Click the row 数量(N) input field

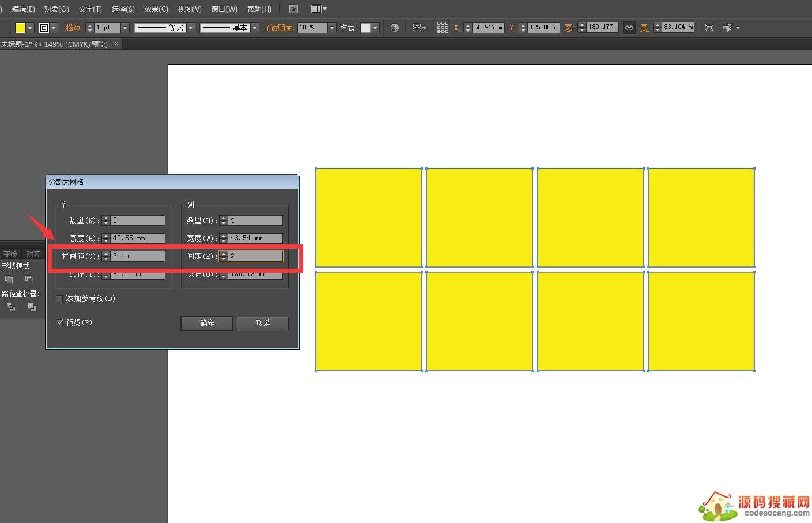tap(138, 220)
